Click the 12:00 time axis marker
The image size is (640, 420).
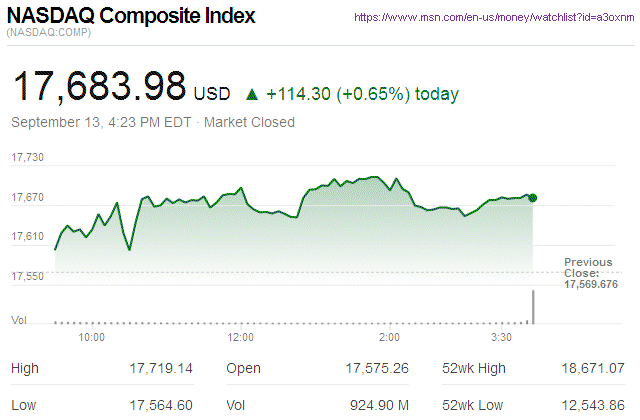(240, 337)
